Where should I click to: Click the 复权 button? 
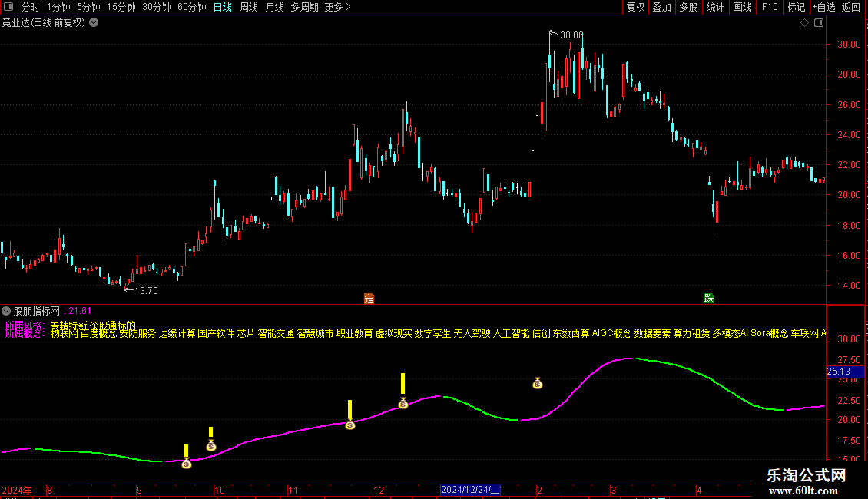(635, 7)
